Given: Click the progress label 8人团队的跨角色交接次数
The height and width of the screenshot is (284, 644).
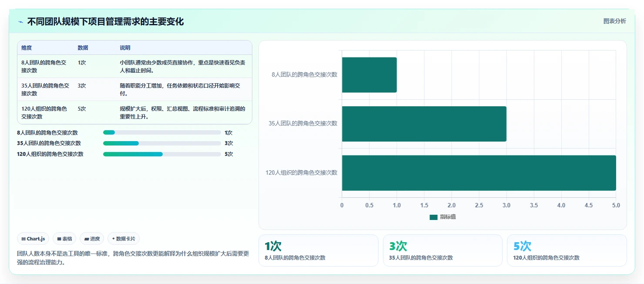Looking at the screenshot, I should (x=47, y=132).
